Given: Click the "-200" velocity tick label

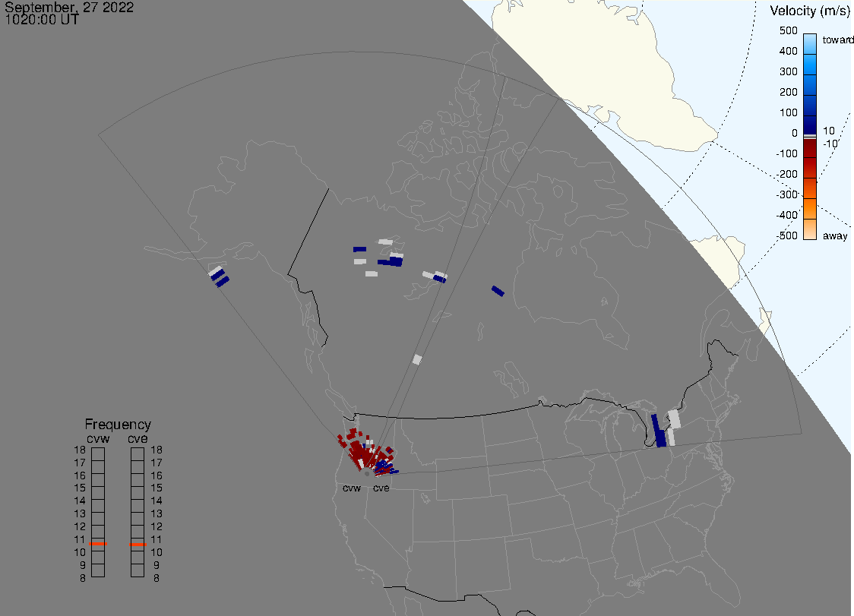Looking at the screenshot, I should pyautogui.click(x=786, y=174).
